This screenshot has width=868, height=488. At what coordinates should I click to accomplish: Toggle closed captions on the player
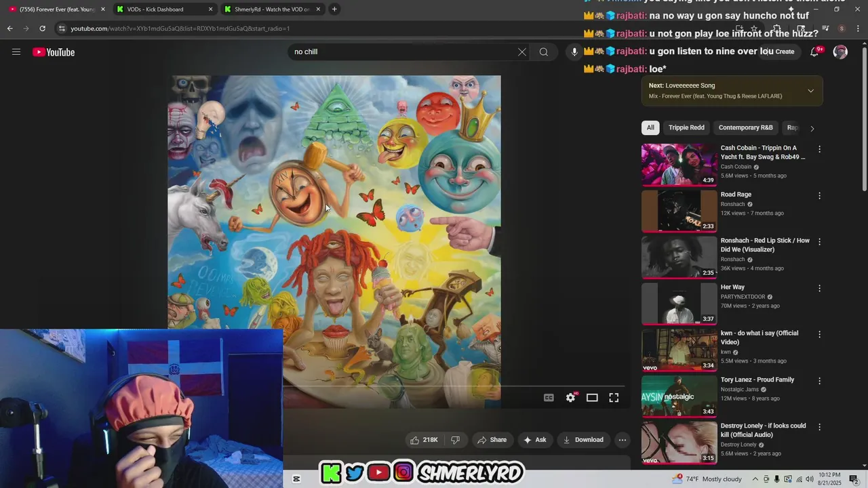pos(549,398)
